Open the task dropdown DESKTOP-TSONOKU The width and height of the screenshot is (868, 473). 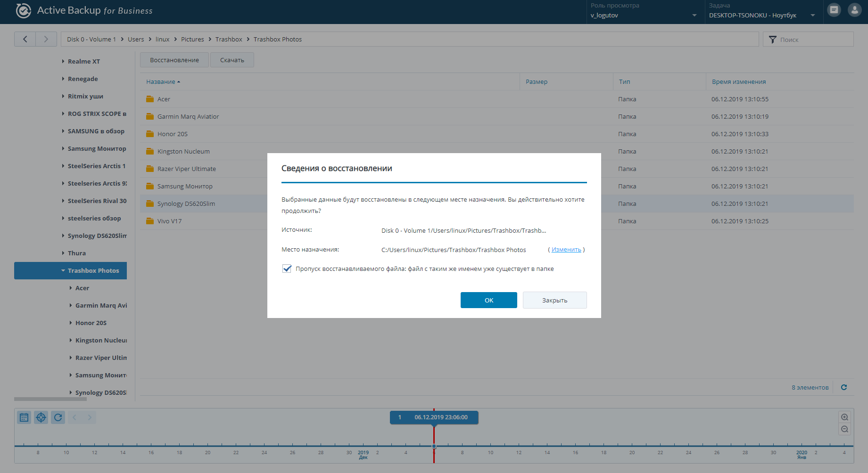[762, 15]
